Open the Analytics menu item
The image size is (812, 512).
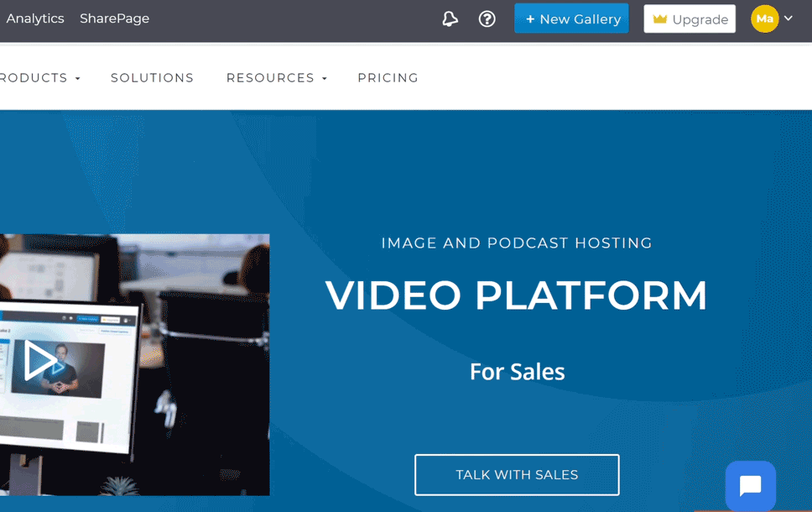[x=34, y=18]
